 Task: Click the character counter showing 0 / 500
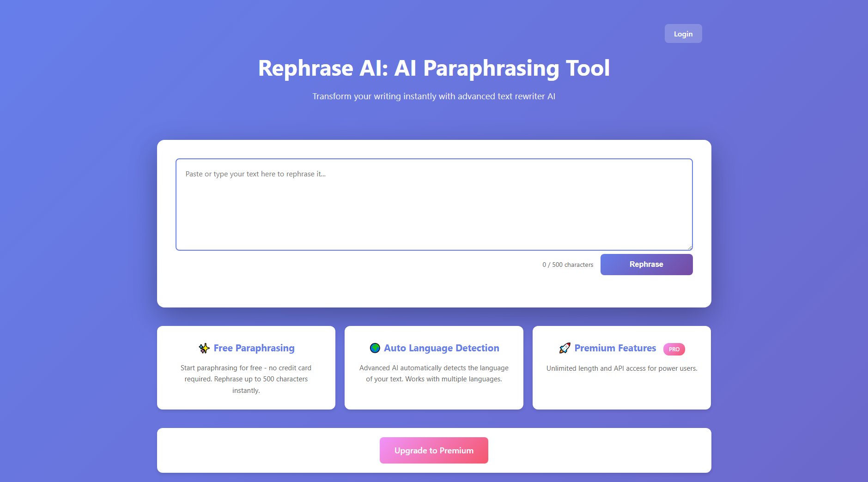(x=567, y=265)
